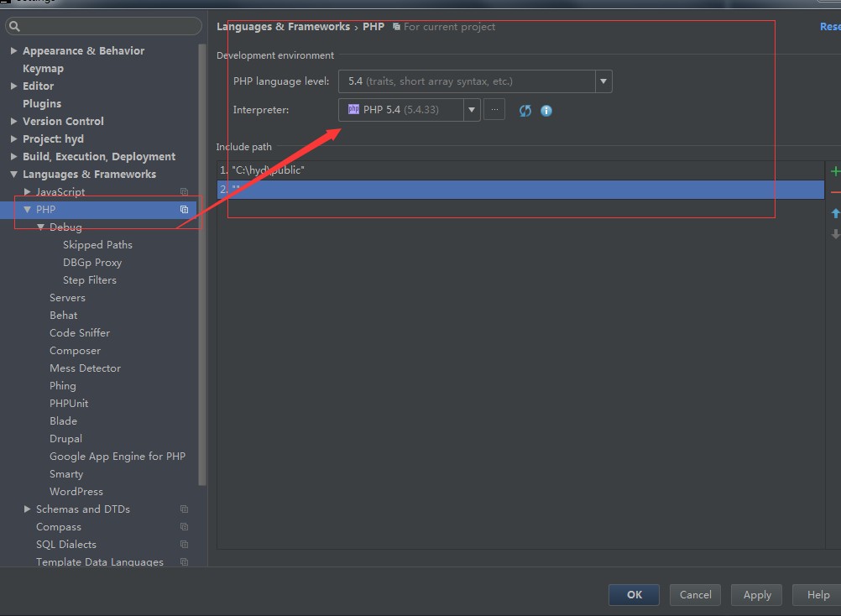This screenshot has width=841, height=616.
Task: Click the project-level icon beside SQL Dialects
Action: tap(184, 545)
